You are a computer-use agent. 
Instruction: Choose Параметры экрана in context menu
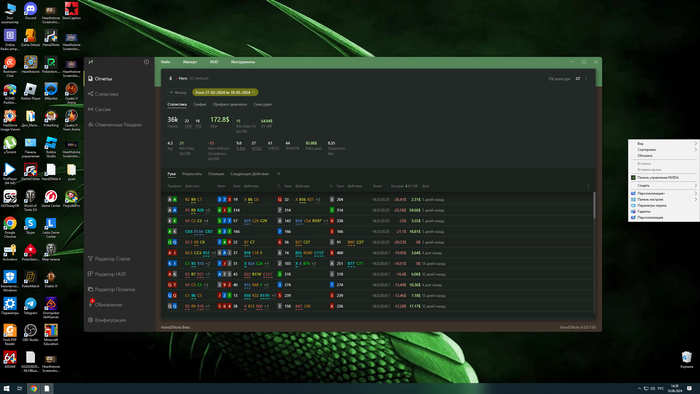coord(663,206)
